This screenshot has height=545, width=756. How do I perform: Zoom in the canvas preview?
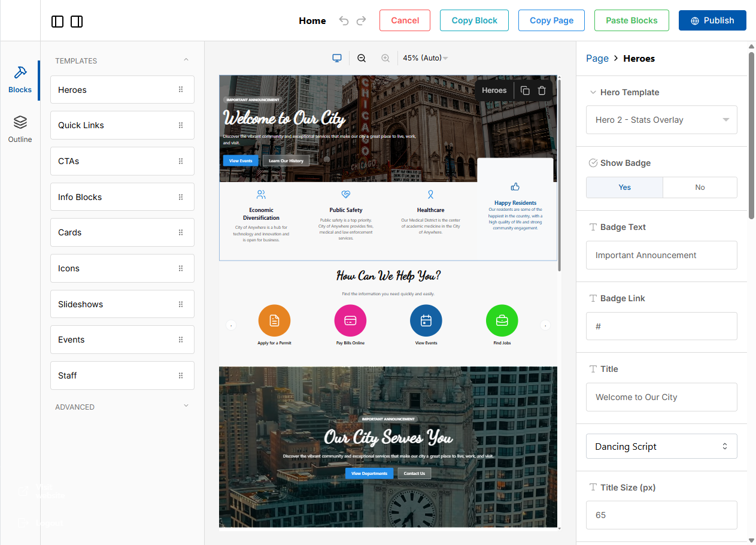385,58
